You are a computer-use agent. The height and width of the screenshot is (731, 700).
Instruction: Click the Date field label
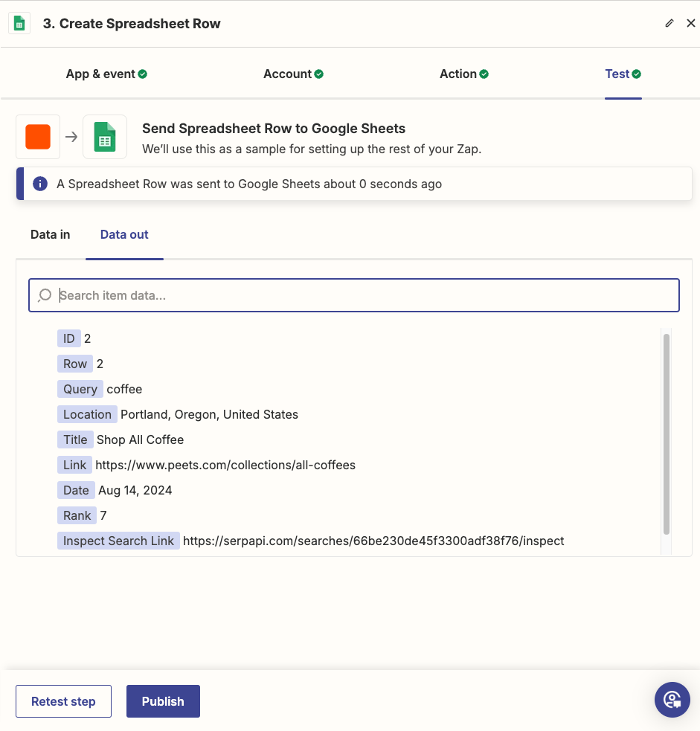(76, 490)
